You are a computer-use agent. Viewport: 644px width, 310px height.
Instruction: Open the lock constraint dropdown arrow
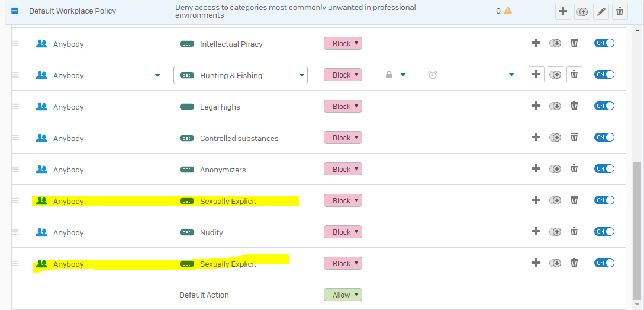point(403,75)
